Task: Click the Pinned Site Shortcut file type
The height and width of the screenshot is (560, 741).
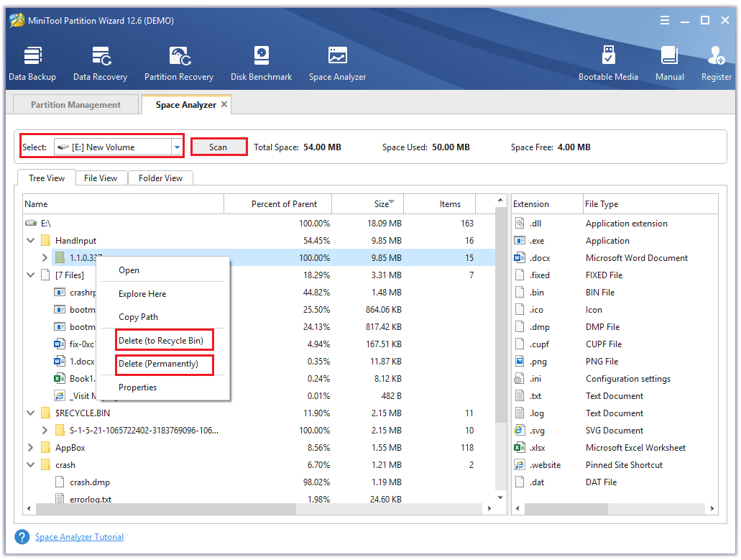Action: (x=624, y=465)
